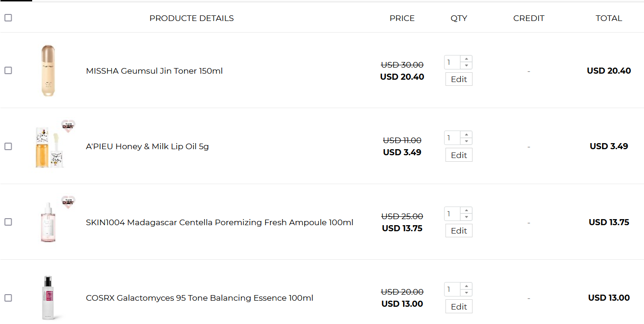Open the SKIN1004 Madagascar Centella Ampoule product link
644x324 pixels.
tap(219, 222)
